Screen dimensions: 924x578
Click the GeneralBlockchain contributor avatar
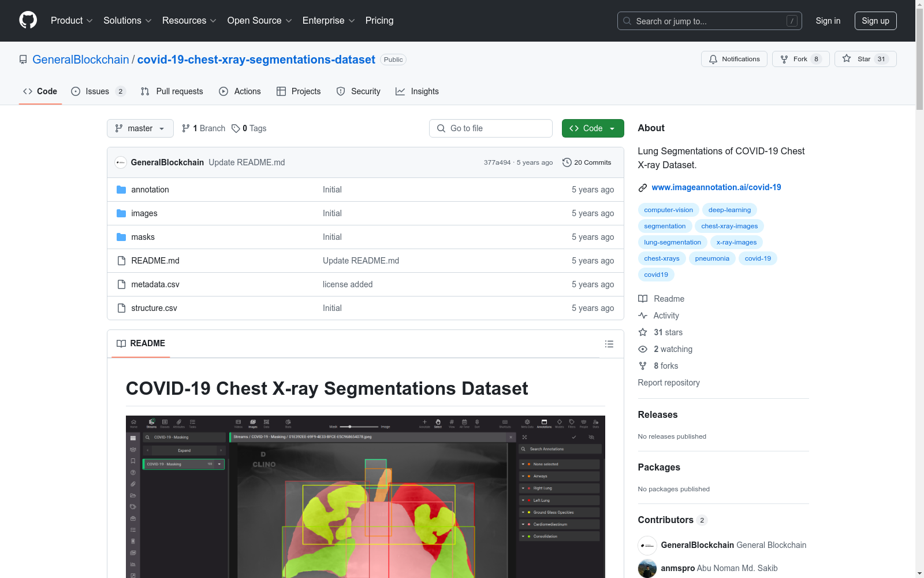[x=647, y=545]
